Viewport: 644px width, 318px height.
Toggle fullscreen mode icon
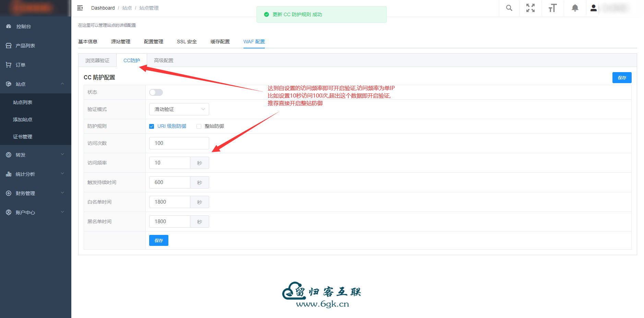click(x=530, y=8)
